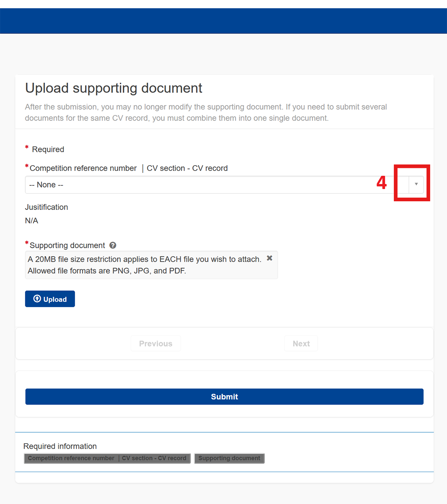The height and width of the screenshot is (504, 447).
Task: Click the Upload button
Action: (x=50, y=299)
